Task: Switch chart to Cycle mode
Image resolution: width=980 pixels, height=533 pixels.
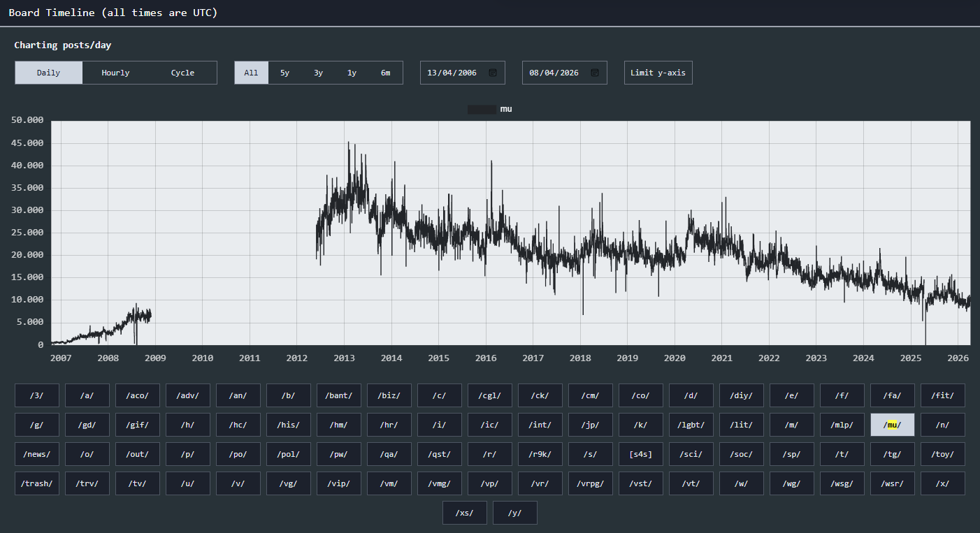Action: (182, 73)
